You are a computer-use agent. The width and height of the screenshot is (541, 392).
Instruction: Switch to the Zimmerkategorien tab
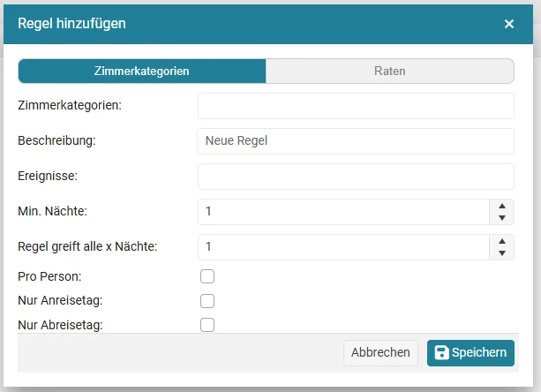pyautogui.click(x=142, y=72)
